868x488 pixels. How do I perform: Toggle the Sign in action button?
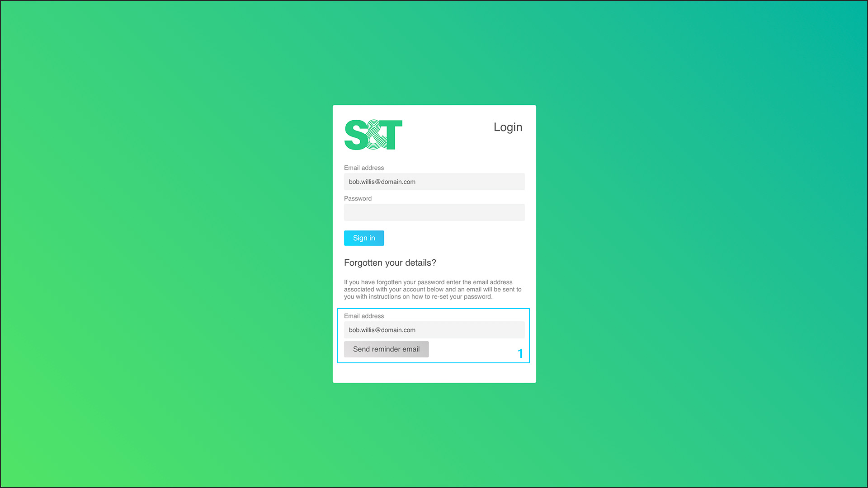363,238
